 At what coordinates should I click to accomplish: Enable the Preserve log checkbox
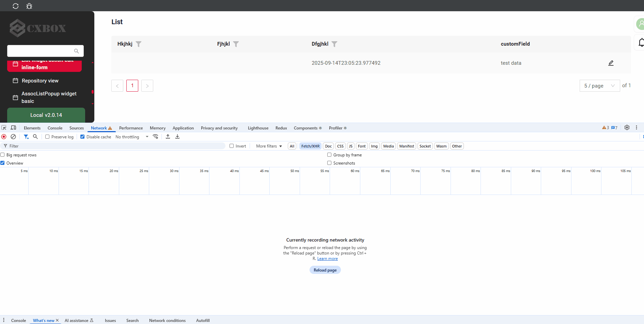click(48, 137)
